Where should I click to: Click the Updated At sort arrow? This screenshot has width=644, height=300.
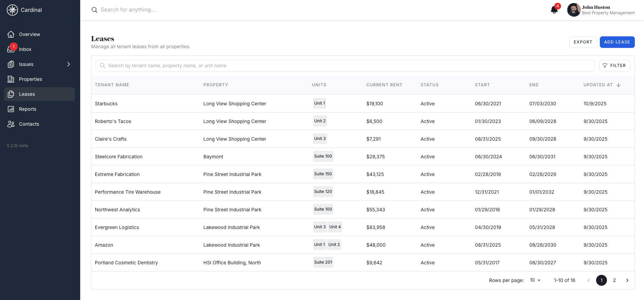619,85
